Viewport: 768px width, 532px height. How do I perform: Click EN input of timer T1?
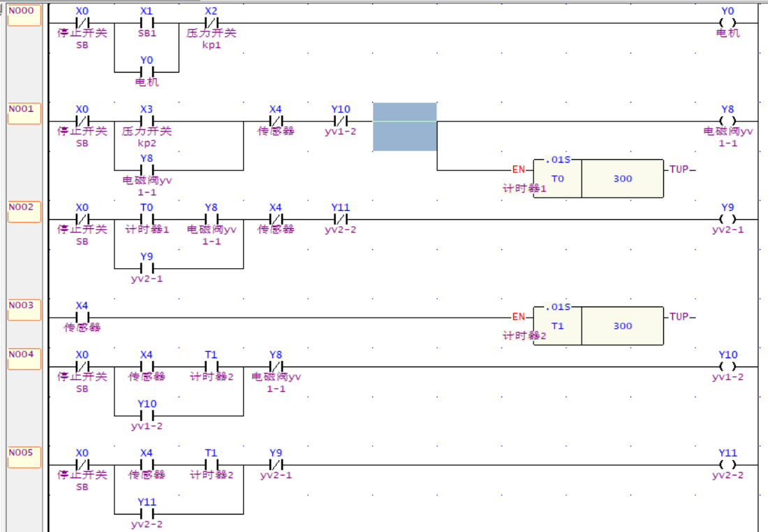[x=519, y=317]
